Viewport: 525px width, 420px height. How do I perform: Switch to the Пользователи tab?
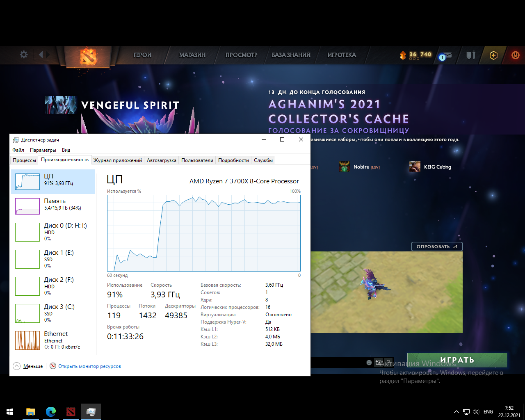197,160
